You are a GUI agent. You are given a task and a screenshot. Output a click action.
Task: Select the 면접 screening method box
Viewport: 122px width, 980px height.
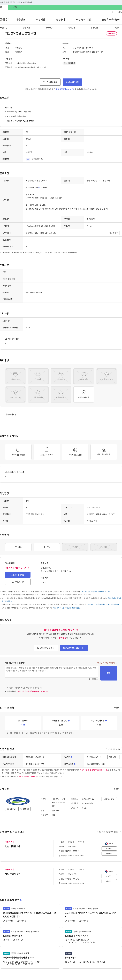(x=47, y=547)
